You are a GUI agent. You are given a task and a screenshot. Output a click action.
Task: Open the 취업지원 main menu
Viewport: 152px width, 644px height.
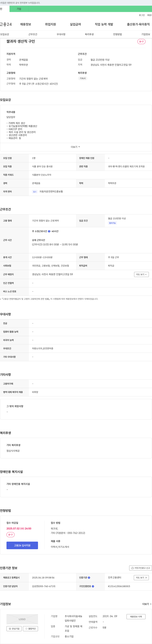(51, 24)
